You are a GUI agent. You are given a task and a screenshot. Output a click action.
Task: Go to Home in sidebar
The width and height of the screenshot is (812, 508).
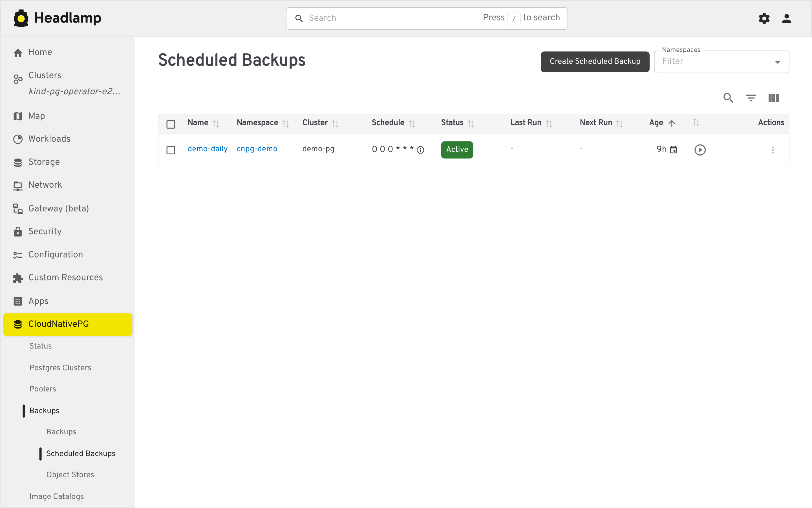(x=67, y=52)
